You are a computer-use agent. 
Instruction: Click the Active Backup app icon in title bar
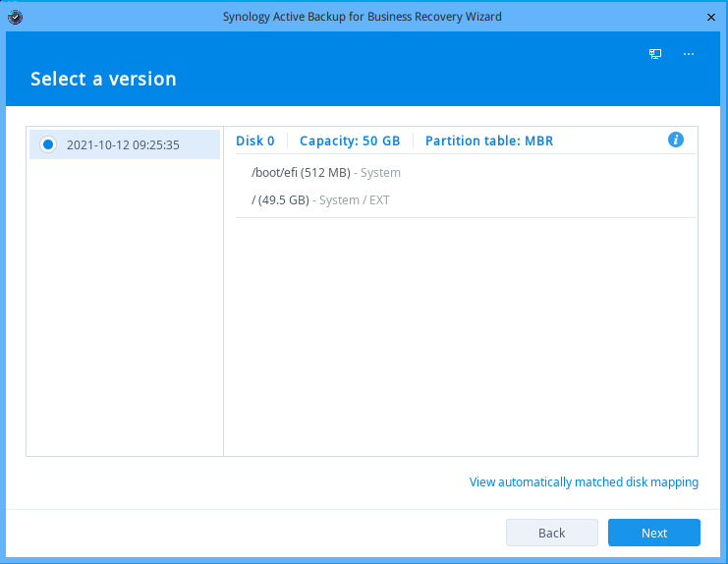(x=16, y=17)
